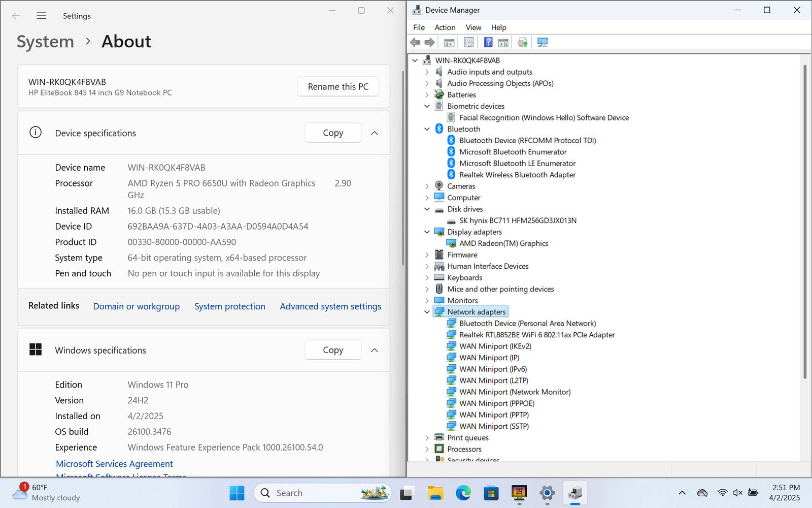
Task: Copy Device specifications
Action: tap(333, 133)
